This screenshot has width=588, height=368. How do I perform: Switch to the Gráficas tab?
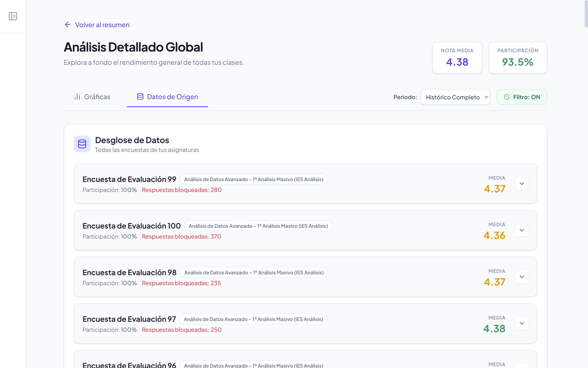(x=92, y=97)
